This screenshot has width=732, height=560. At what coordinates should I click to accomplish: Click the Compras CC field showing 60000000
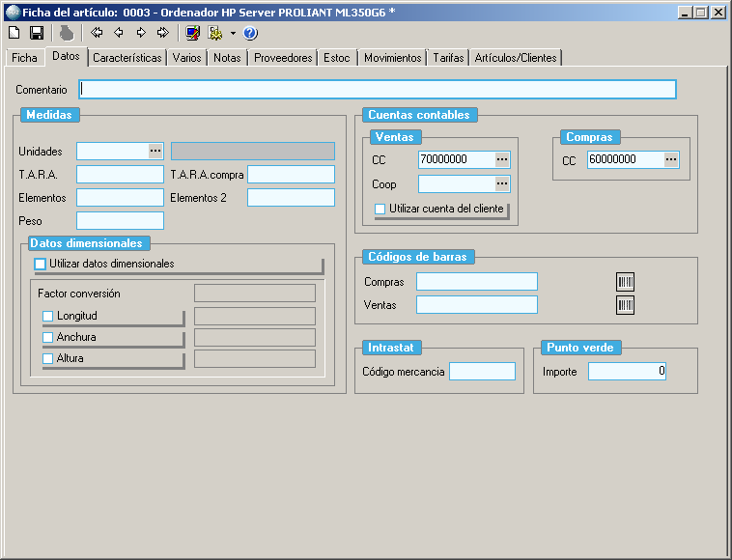tap(626, 159)
